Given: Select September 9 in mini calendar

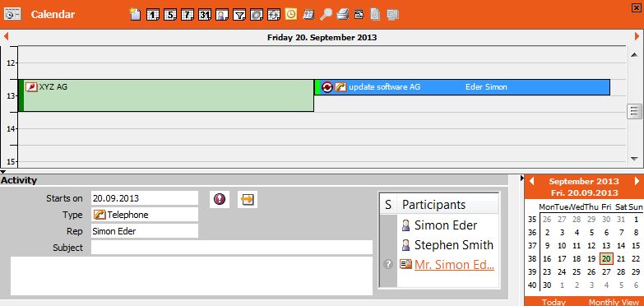Looking at the screenshot, I should pos(547,246).
